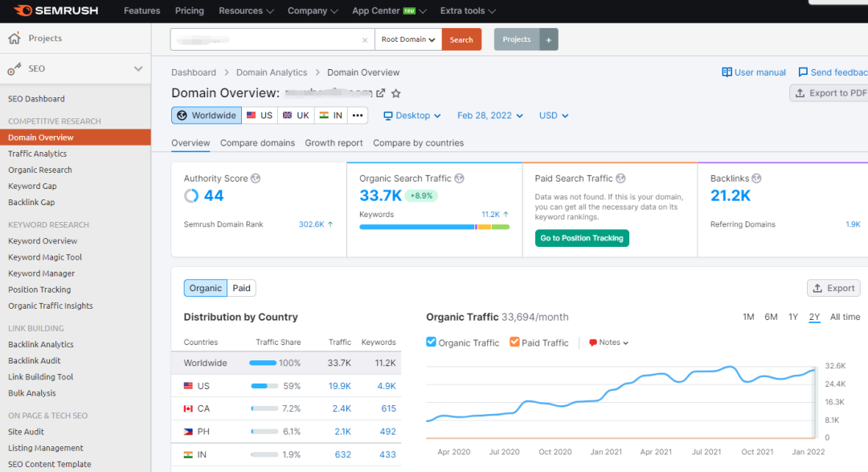The width and height of the screenshot is (868, 472).
Task: Toggle the Paid Traffic checkbox
Action: [x=514, y=343]
